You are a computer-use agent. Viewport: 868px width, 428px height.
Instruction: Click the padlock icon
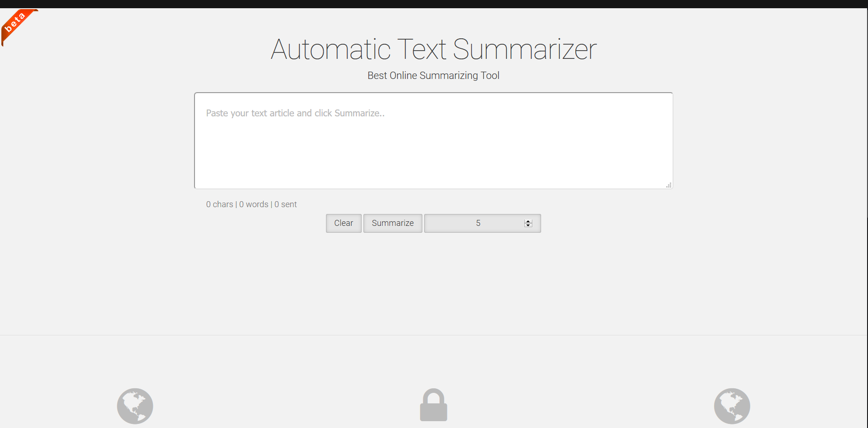433,405
